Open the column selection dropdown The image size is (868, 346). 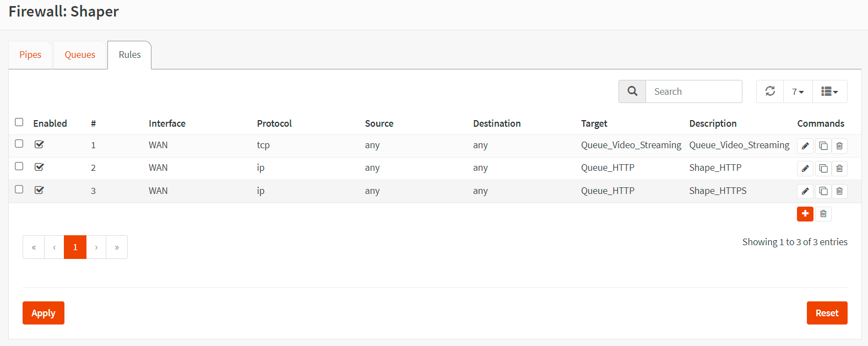pos(829,91)
